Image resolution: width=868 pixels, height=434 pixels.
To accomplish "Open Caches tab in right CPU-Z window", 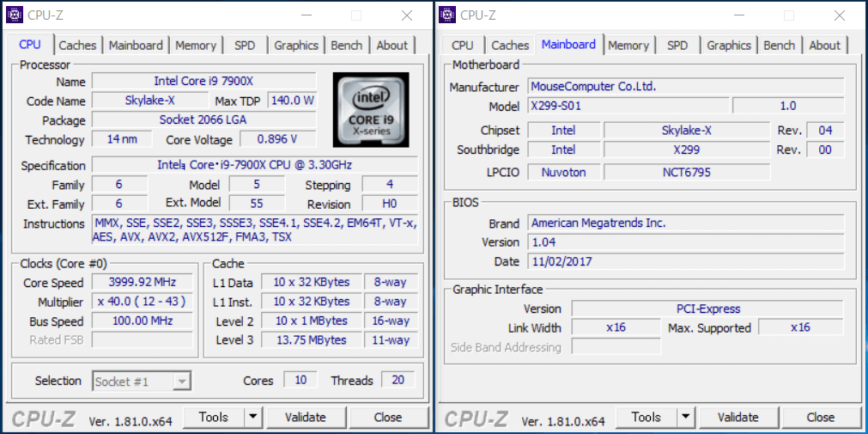I will [510, 46].
